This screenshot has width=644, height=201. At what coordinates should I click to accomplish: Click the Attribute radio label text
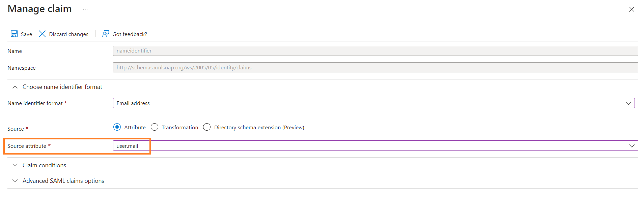[135, 127]
